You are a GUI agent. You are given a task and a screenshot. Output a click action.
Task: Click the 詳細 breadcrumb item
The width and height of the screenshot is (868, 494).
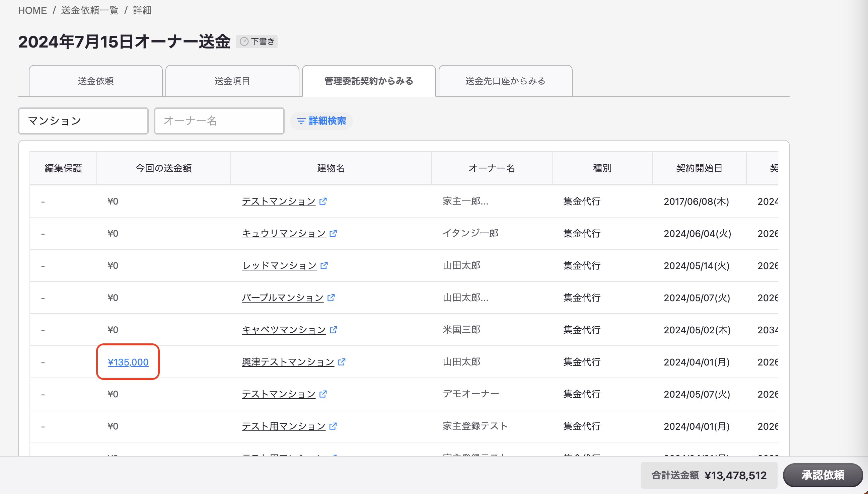pos(142,10)
